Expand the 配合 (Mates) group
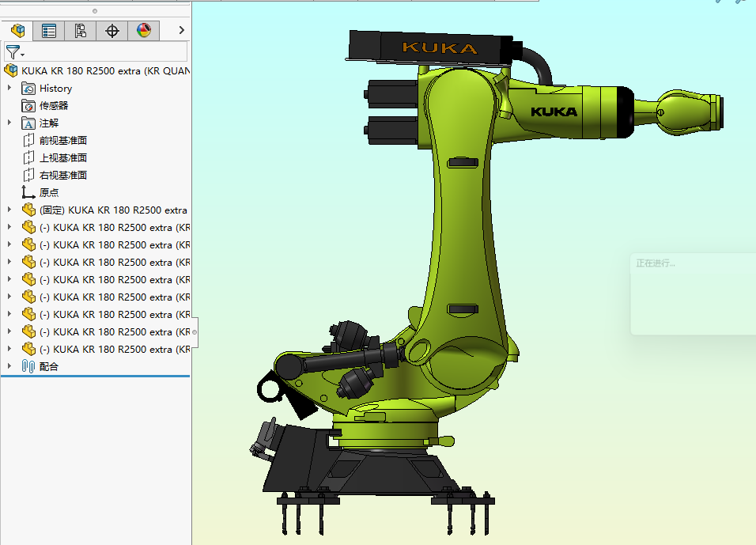 (x=8, y=366)
